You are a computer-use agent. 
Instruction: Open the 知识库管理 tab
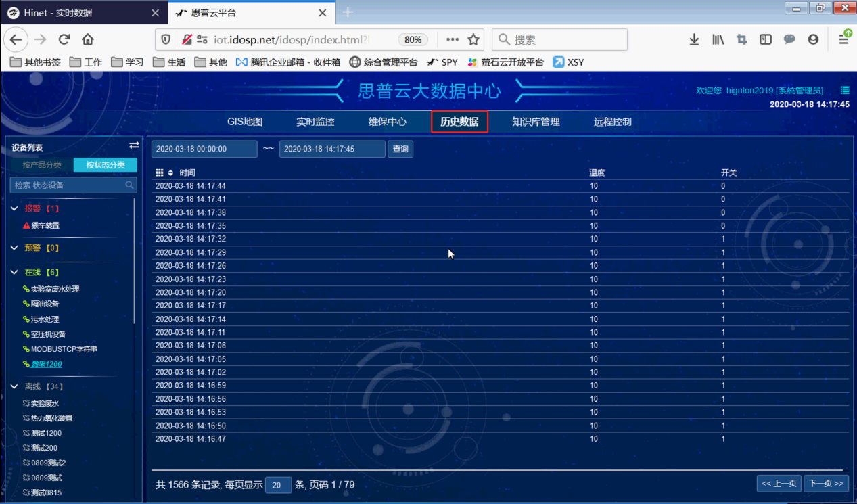tap(536, 122)
